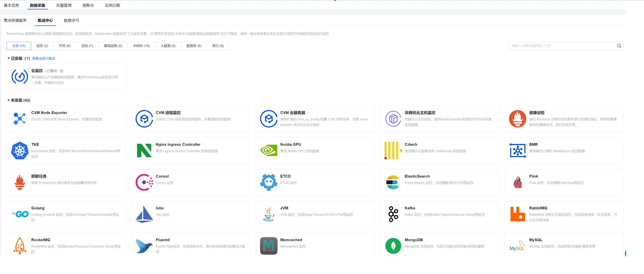Collapse the 未安装 not-installed section
Screen dimensions: 644x274
coord(9,100)
